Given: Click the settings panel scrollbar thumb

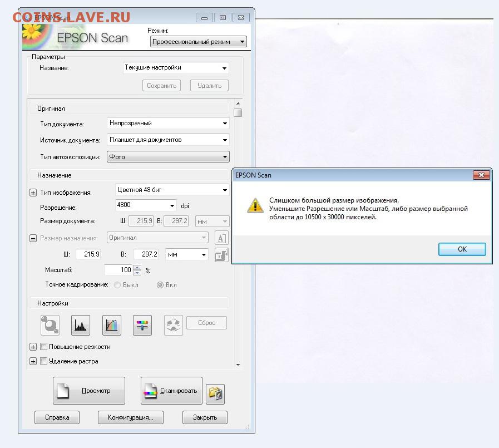Looking at the screenshot, I should 238,113.
